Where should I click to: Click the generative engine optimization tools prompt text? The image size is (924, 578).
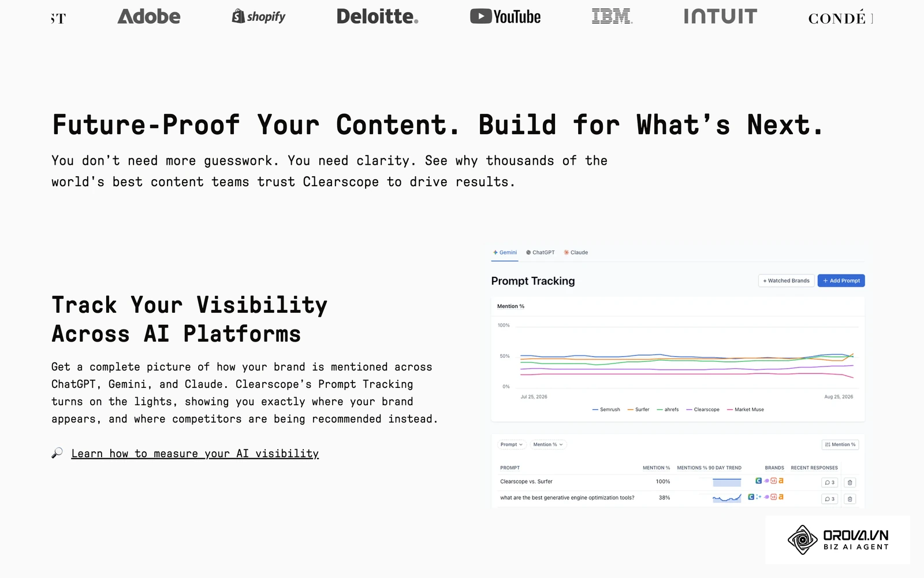[x=567, y=498]
